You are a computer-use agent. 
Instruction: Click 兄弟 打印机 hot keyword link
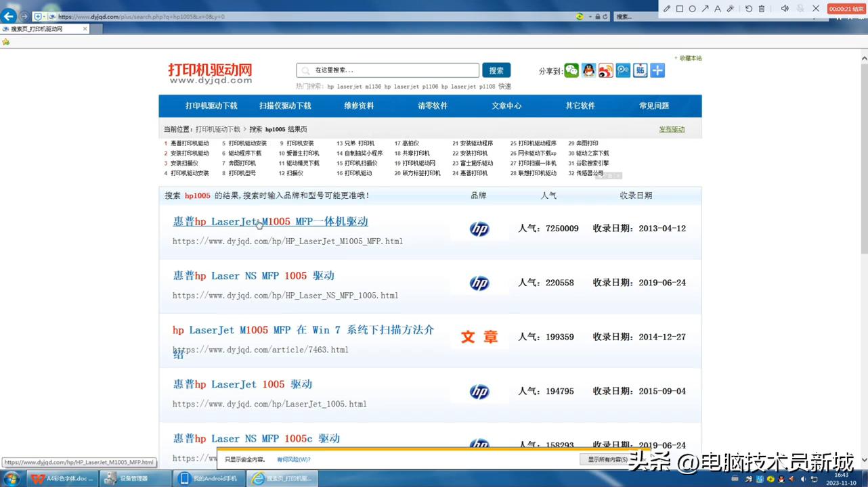360,143
